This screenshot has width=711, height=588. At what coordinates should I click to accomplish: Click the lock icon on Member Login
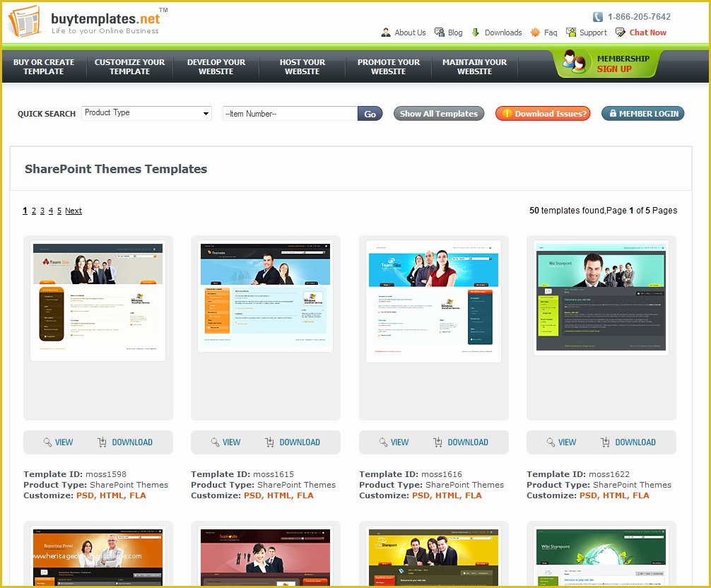613,113
